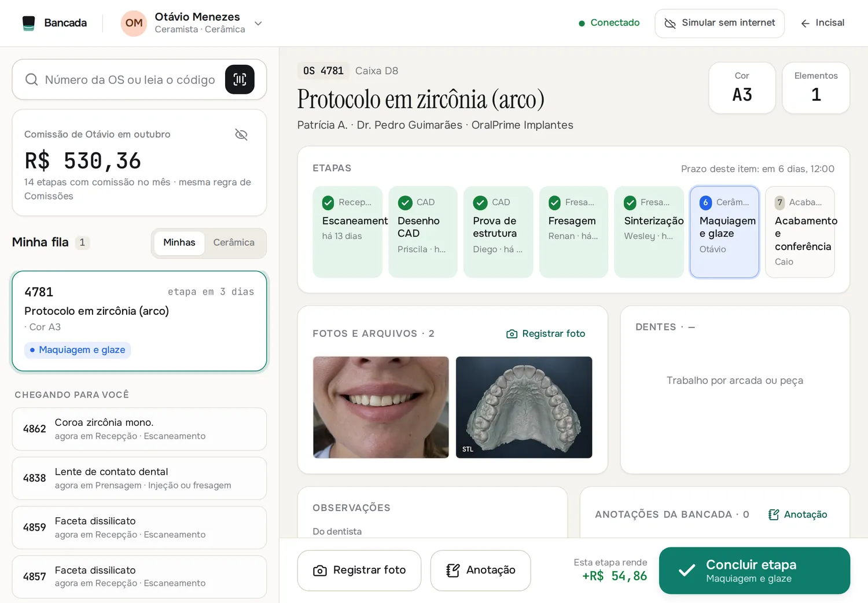868x603 pixels.
Task: Open the patient smile photo thumbnail
Action: [x=381, y=407]
